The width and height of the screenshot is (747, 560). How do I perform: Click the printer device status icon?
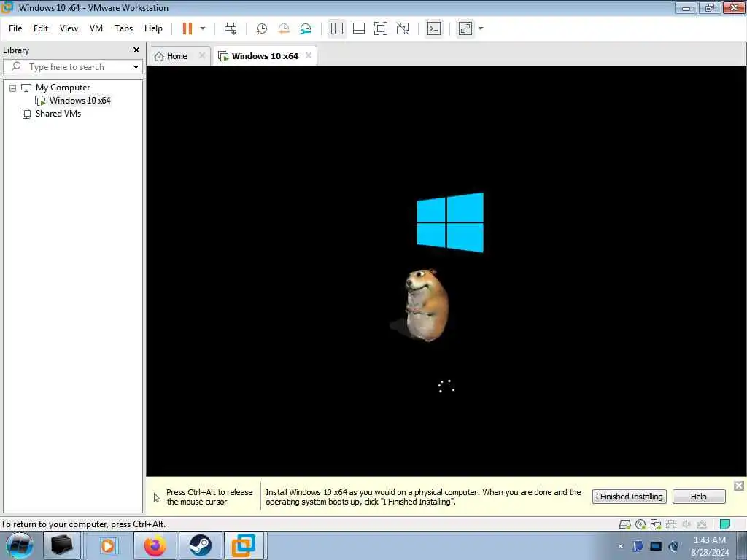point(671,525)
